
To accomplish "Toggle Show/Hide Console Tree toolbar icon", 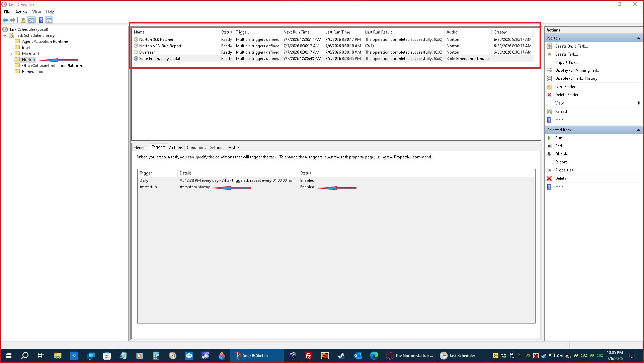I will (31, 20).
